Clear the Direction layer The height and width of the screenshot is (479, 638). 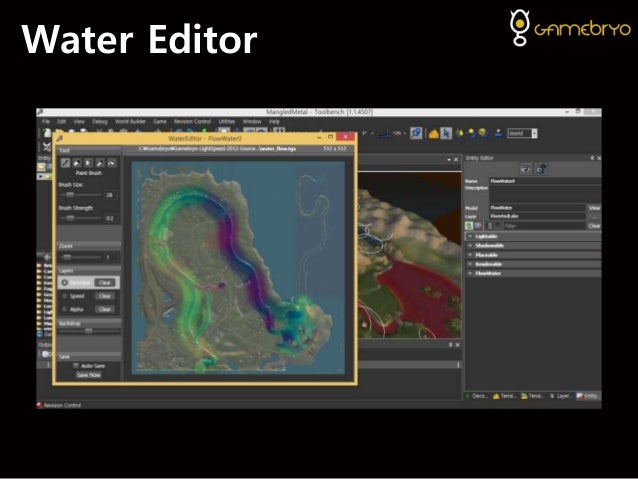click(x=105, y=282)
